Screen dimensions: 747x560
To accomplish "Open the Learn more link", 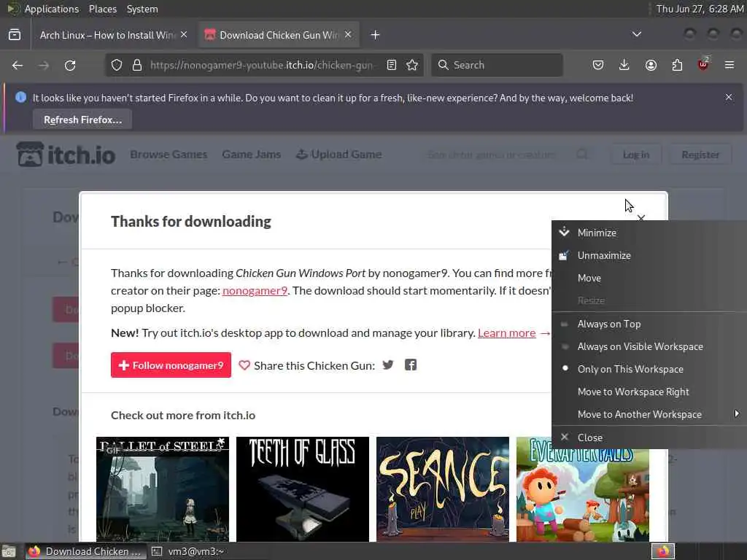I will tap(506, 332).
